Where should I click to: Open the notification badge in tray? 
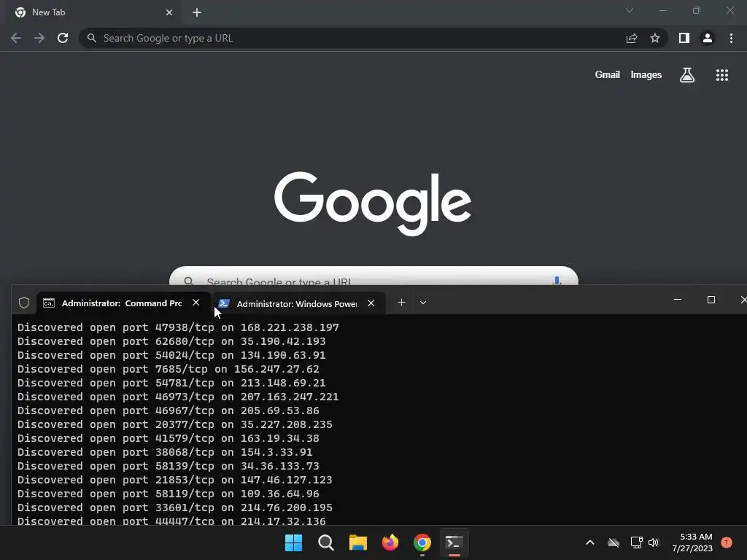point(726,542)
